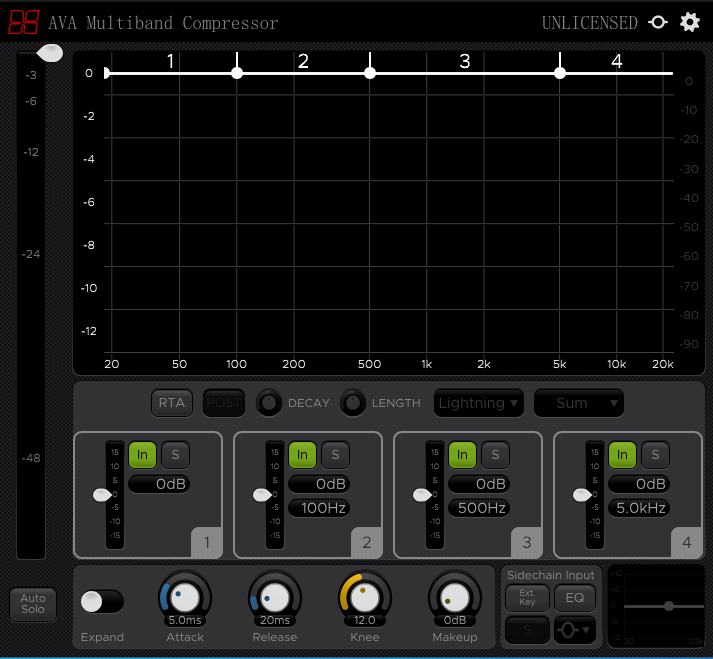
Task: Click the 500Hz crossover node on graph
Action: point(370,73)
